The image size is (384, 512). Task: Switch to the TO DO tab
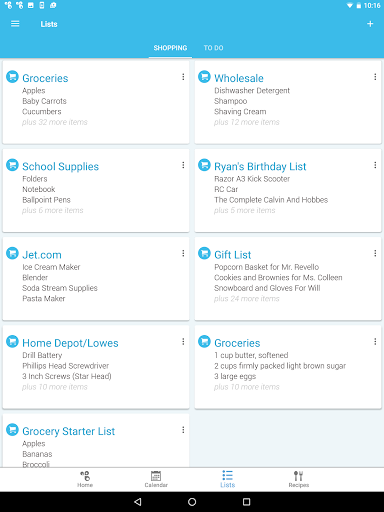(213, 48)
